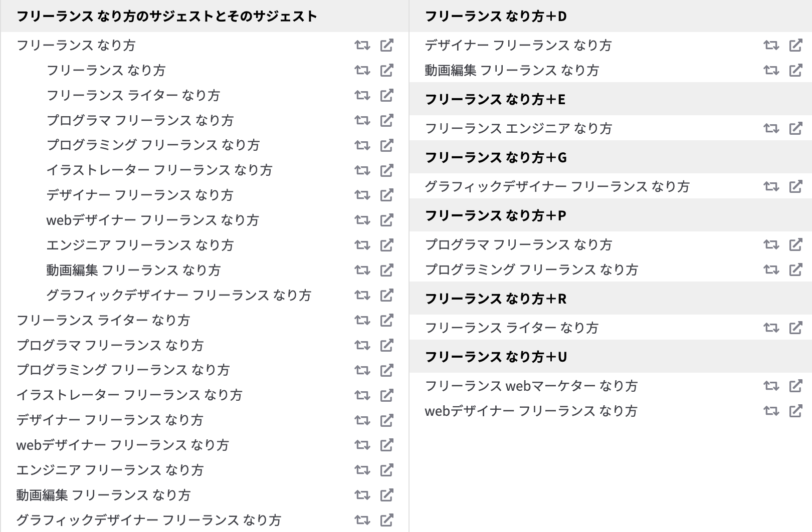Click the フリーランス なり方+E section header

point(611,99)
